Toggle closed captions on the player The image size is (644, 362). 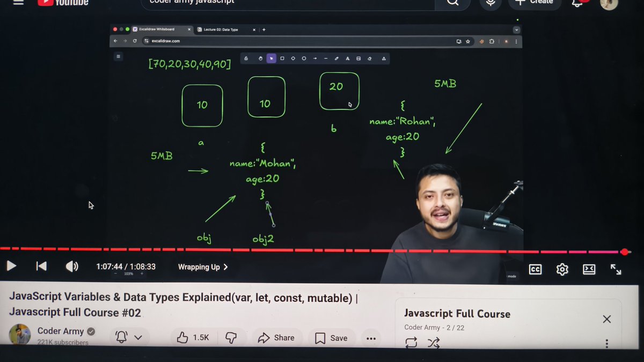point(535,269)
